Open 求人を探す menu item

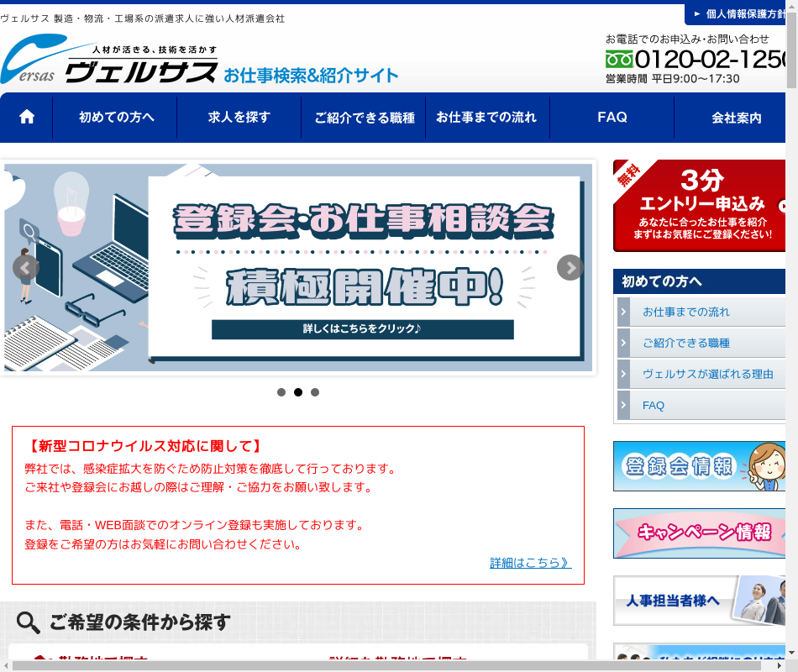click(x=239, y=117)
